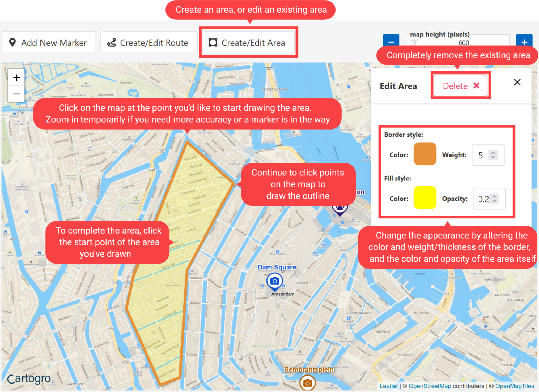
Task: Click the Rembrantsplein camera marker
Action: [308, 382]
